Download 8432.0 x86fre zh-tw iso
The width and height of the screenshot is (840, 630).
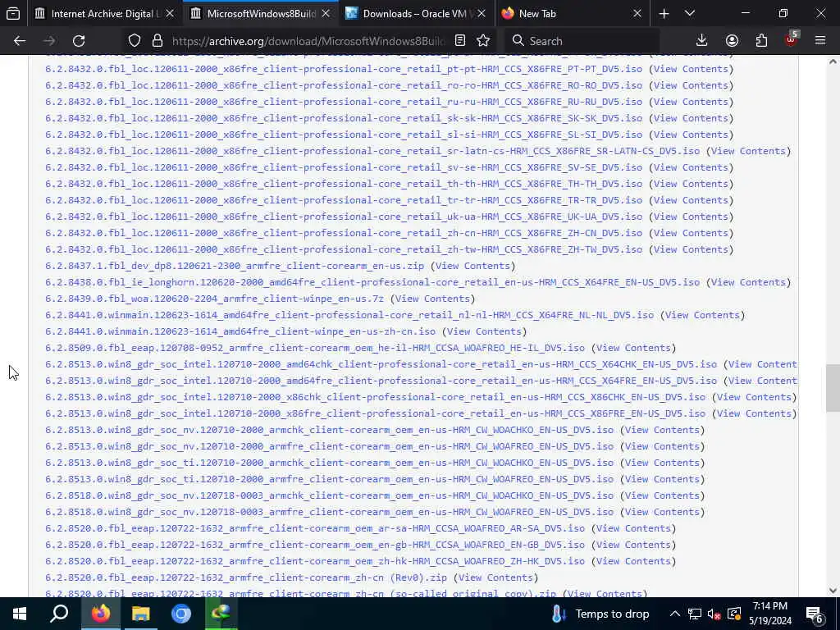click(344, 249)
